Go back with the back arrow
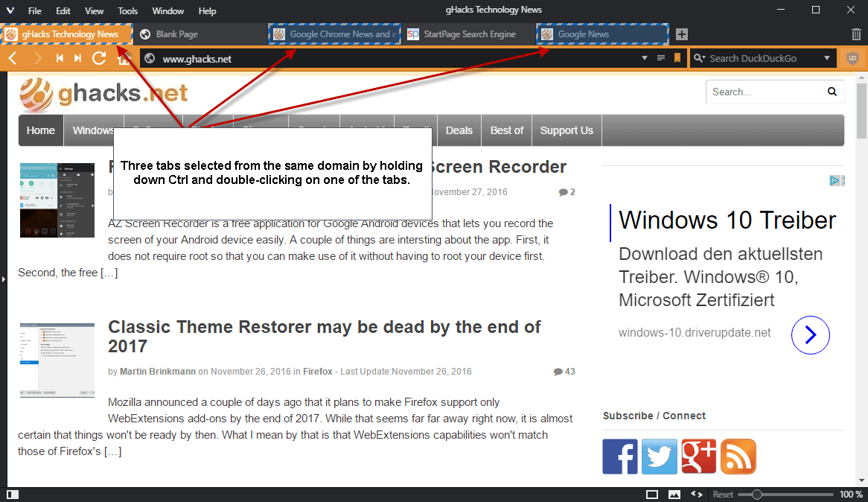Viewport: 868px width, 502px height. point(13,58)
